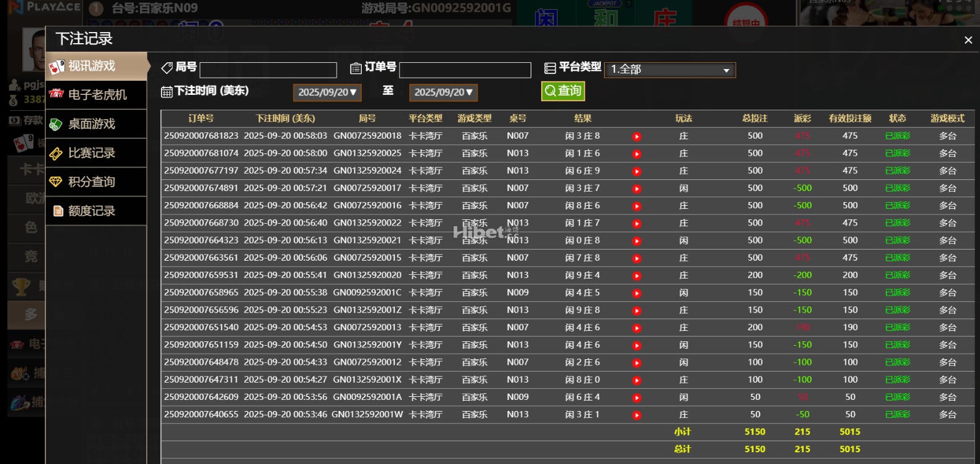Play video replay for order 250920007681823
This screenshot has height=464, width=980.
click(x=637, y=137)
